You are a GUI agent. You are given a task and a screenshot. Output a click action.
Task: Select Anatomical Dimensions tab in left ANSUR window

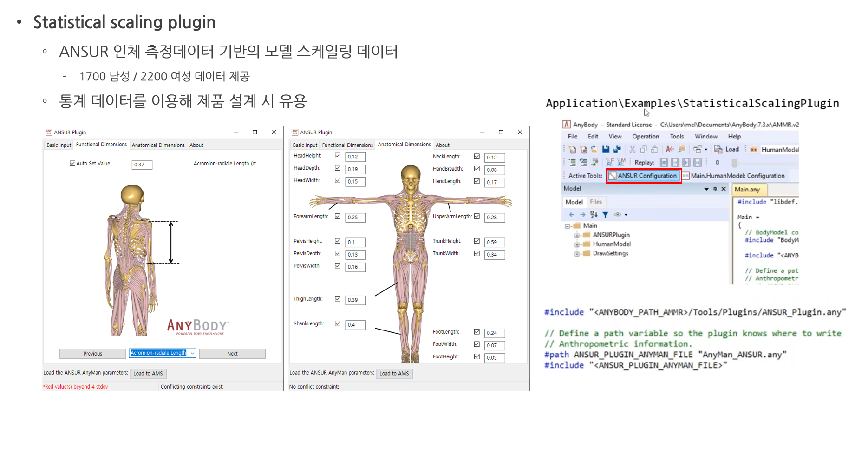[x=158, y=145]
